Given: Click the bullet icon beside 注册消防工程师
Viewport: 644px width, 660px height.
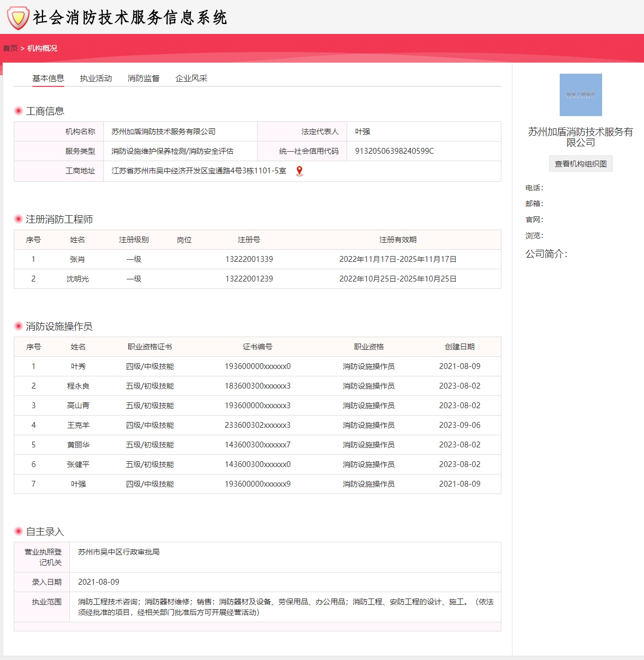Looking at the screenshot, I should pos(19,219).
